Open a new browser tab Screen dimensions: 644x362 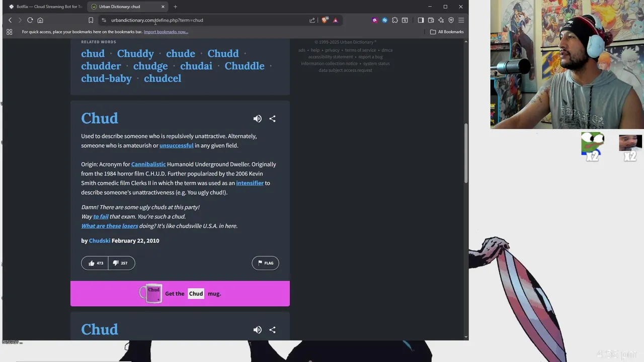(x=175, y=7)
